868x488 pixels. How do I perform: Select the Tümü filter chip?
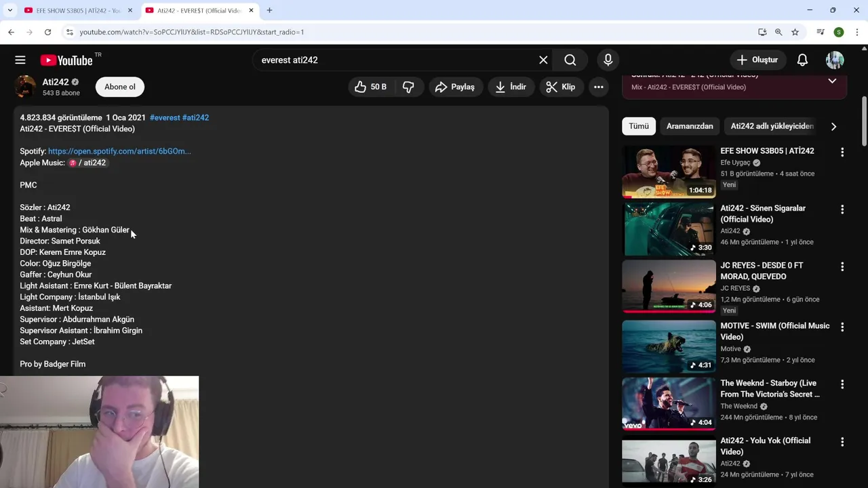click(639, 126)
